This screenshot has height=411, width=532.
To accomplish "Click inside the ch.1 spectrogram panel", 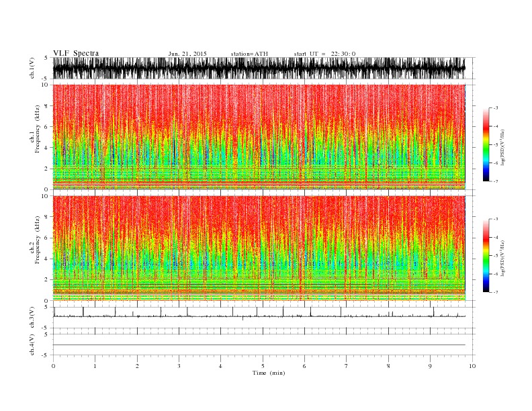I will pos(259,137).
